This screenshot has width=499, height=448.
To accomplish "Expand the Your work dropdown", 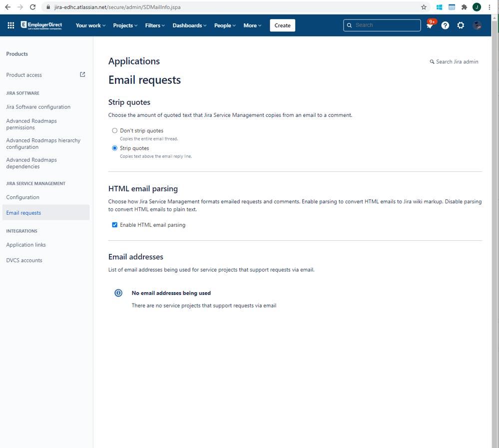I will (x=90, y=25).
